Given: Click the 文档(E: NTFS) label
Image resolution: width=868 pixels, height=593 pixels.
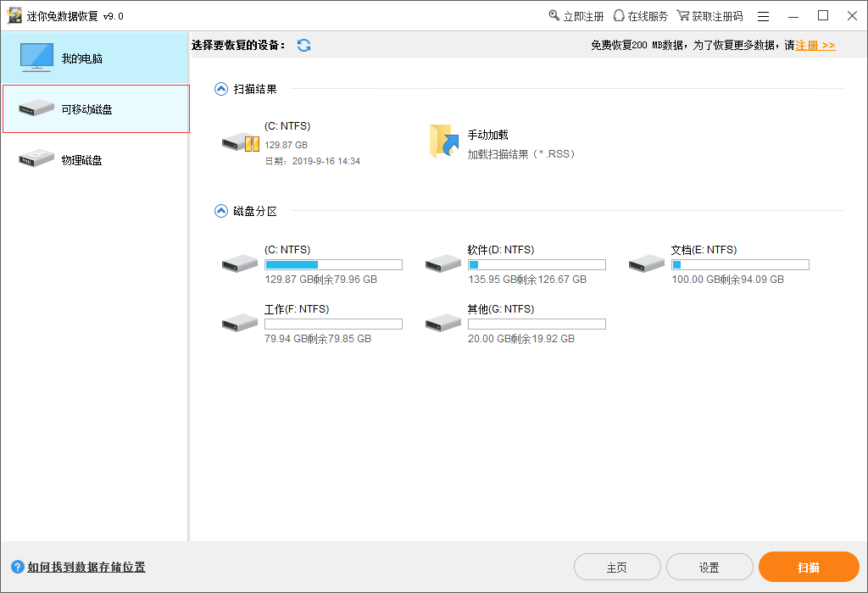Looking at the screenshot, I should 704,249.
